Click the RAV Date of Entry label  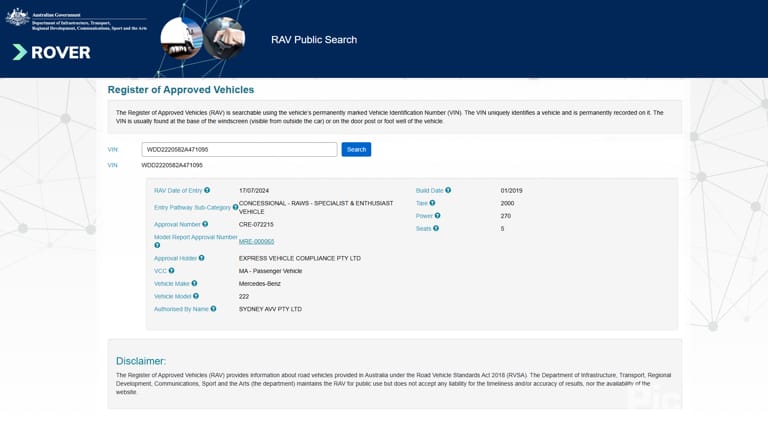(178, 190)
